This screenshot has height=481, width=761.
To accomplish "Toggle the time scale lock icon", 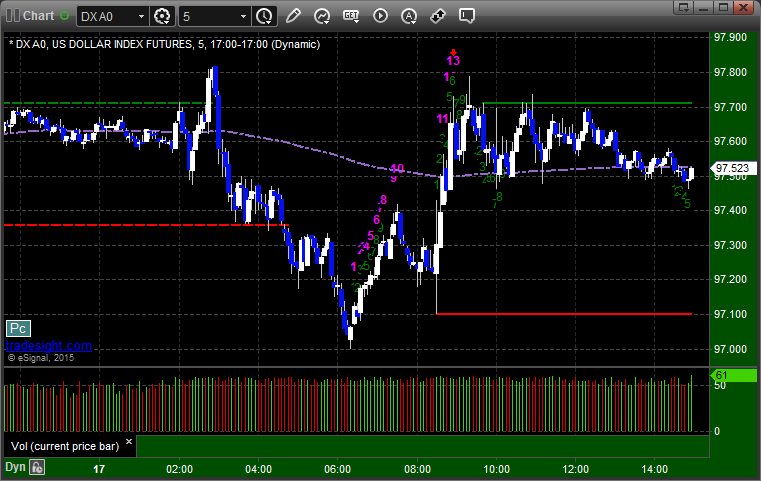I will coord(37,467).
